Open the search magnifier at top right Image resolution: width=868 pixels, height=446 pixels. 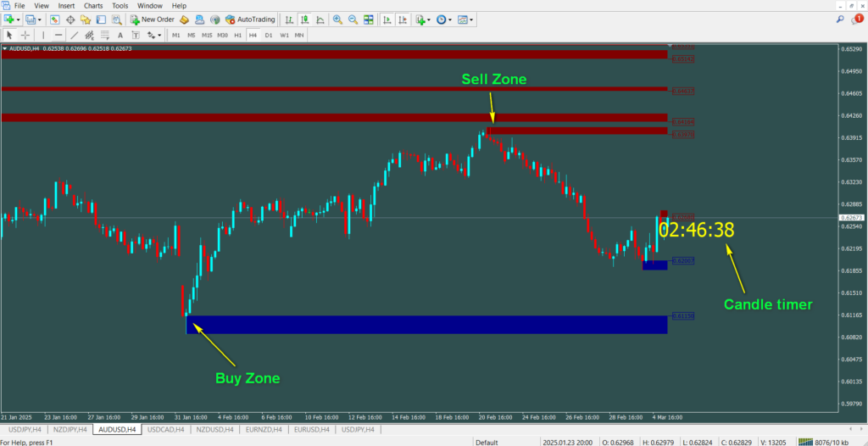tap(840, 20)
